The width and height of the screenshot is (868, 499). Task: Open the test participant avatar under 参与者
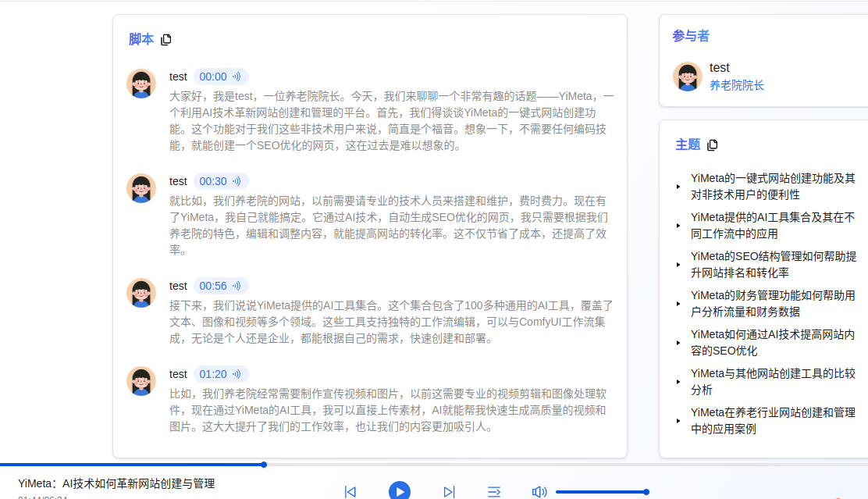[688, 77]
